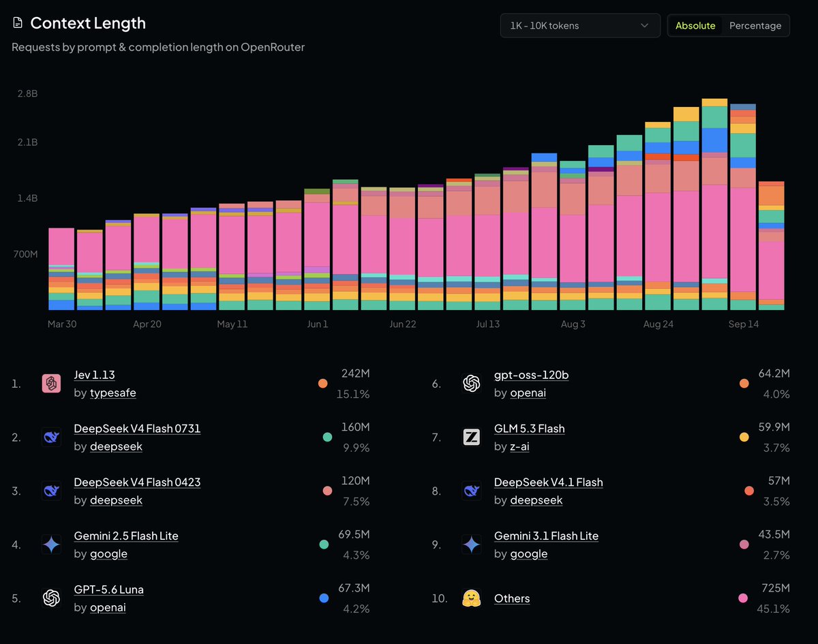
Task: Open the Others entry link
Action: (512, 598)
